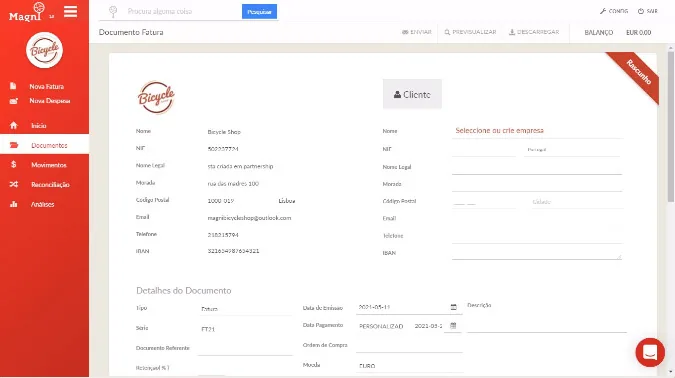Open Reconciliação section
Image resolution: width=675 pixels, height=378 pixels.
(50, 185)
